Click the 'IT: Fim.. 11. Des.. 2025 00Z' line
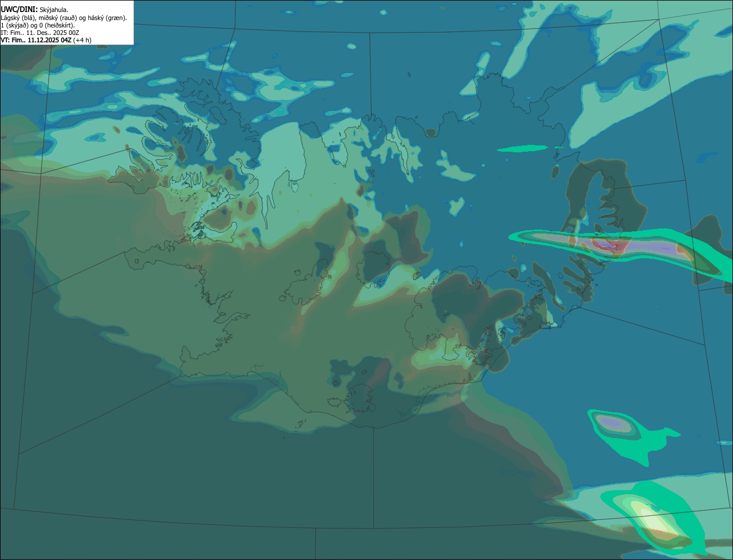The width and height of the screenshot is (733, 560). click(x=40, y=33)
